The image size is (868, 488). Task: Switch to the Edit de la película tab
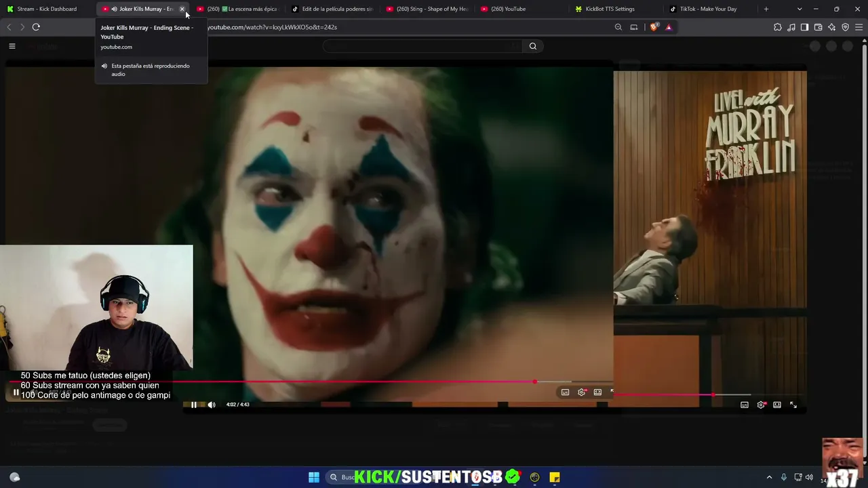332,9
